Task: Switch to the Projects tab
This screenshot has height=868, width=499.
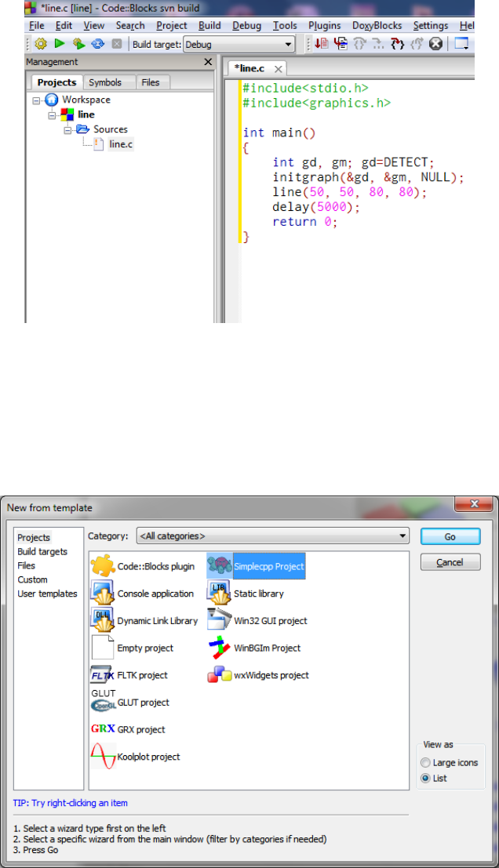Action: tap(56, 82)
